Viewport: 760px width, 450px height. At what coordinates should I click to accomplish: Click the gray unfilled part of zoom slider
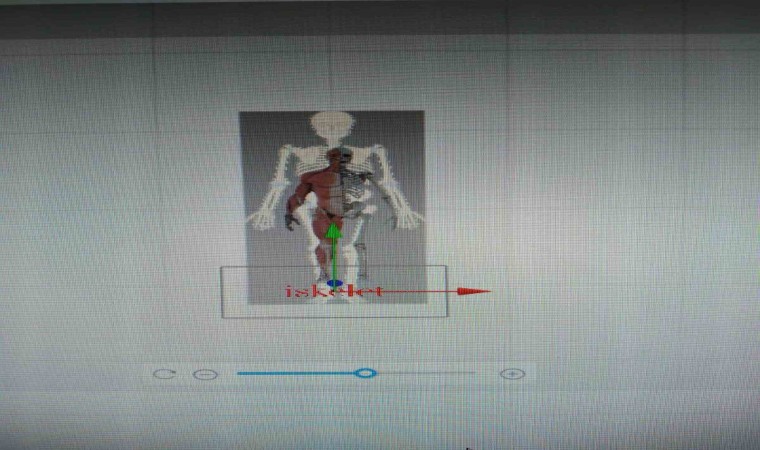[x=425, y=373]
